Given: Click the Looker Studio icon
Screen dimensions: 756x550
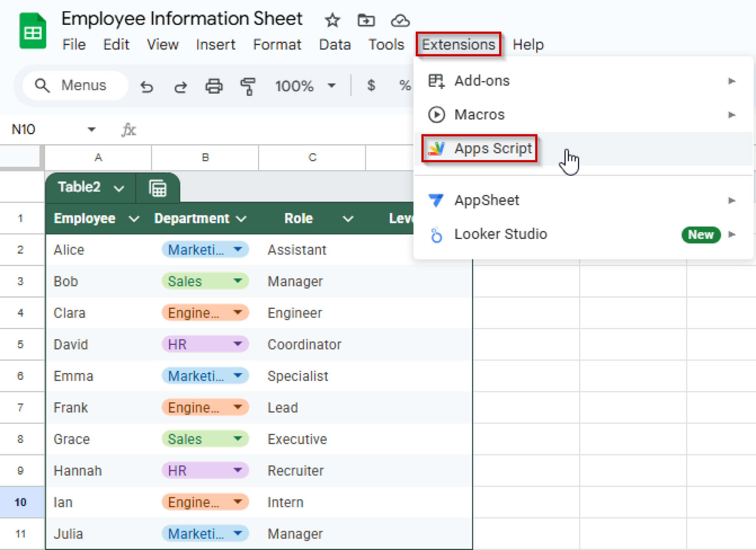Looking at the screenshot, I should [x=436, y=234].
